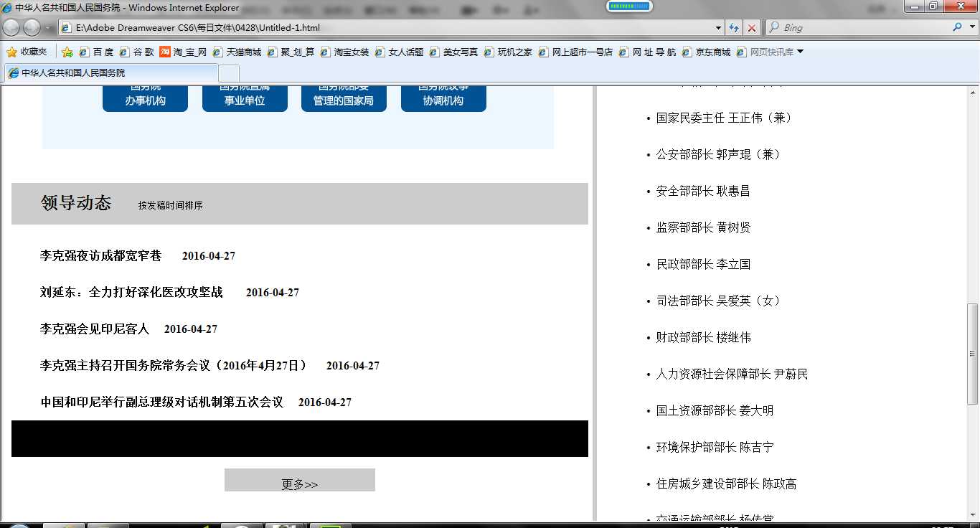Viewport: 980px width, 528px height.
Task: Click the 办事机构 blue button
Action: (145, 98)
